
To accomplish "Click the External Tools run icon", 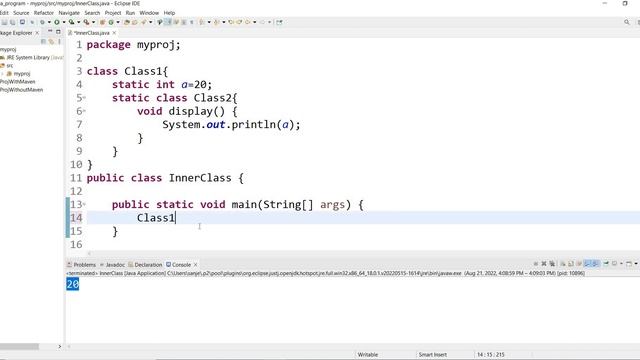I will pyautogui.click(x=87, y=22).
